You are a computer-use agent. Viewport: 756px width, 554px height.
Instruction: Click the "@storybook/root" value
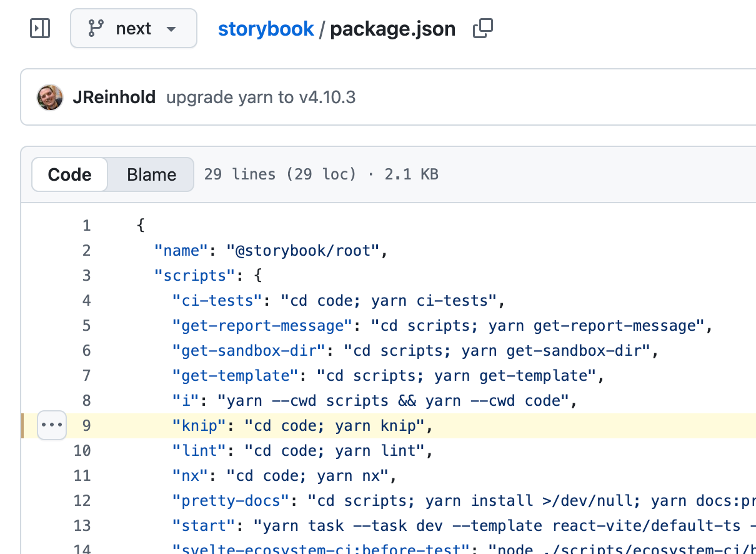point(303,250)
